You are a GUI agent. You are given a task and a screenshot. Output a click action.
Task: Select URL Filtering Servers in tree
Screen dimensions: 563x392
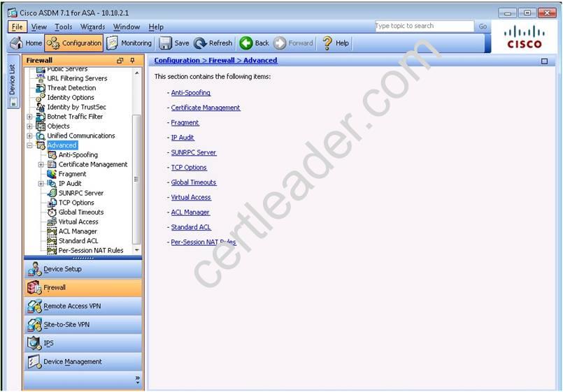[77, 78]
